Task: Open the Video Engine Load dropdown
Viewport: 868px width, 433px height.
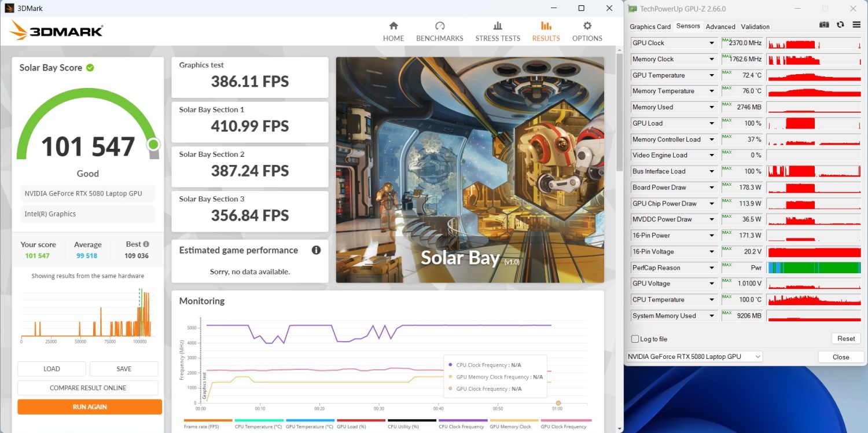Action: 712,155
